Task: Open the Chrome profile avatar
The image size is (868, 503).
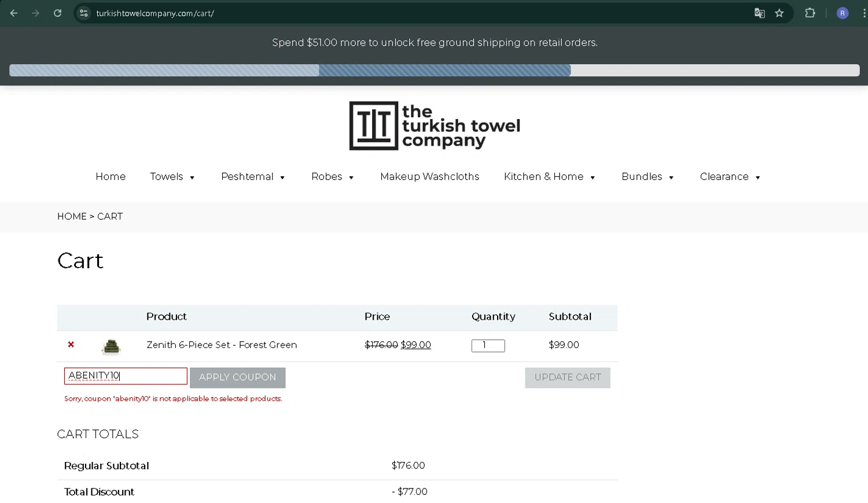Action: [843, 13]
